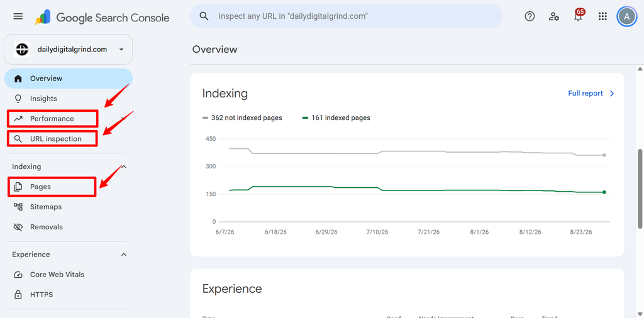Screen dimensions: 644x318
Task: Open the HTTPS report
Action: click(69, 295)
